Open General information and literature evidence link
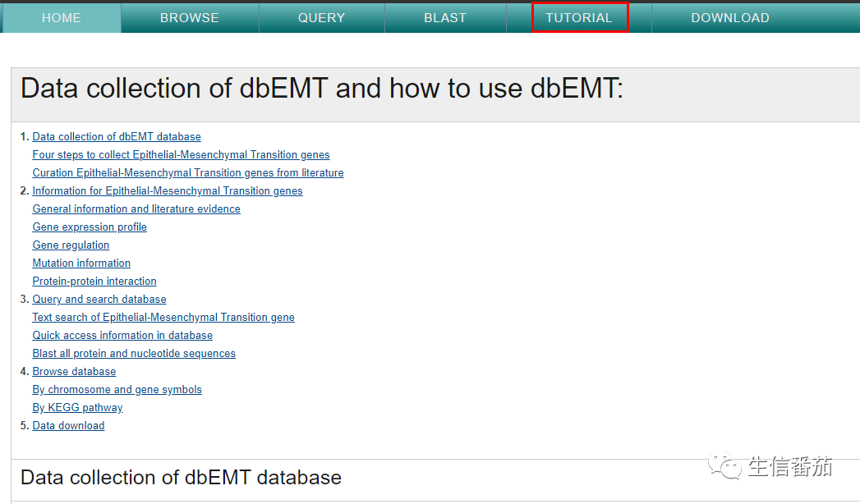 136,209
